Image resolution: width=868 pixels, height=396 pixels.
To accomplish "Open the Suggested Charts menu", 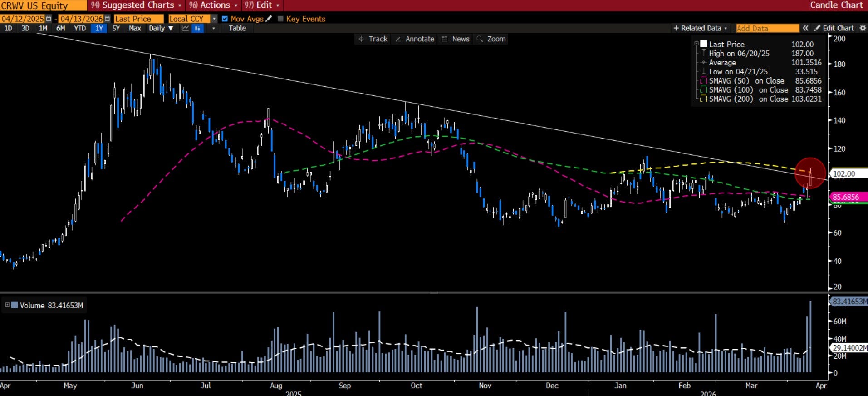I will (x=136, y=5).
